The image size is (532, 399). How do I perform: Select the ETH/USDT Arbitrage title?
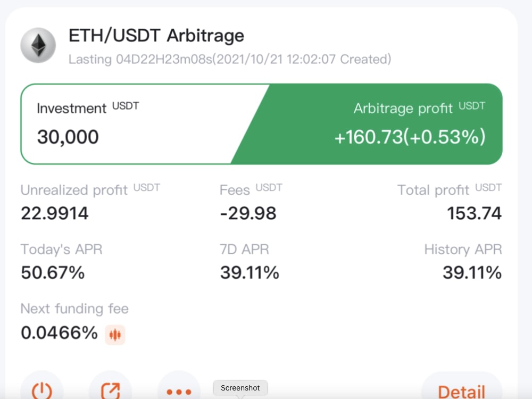(x=156, y=36)
